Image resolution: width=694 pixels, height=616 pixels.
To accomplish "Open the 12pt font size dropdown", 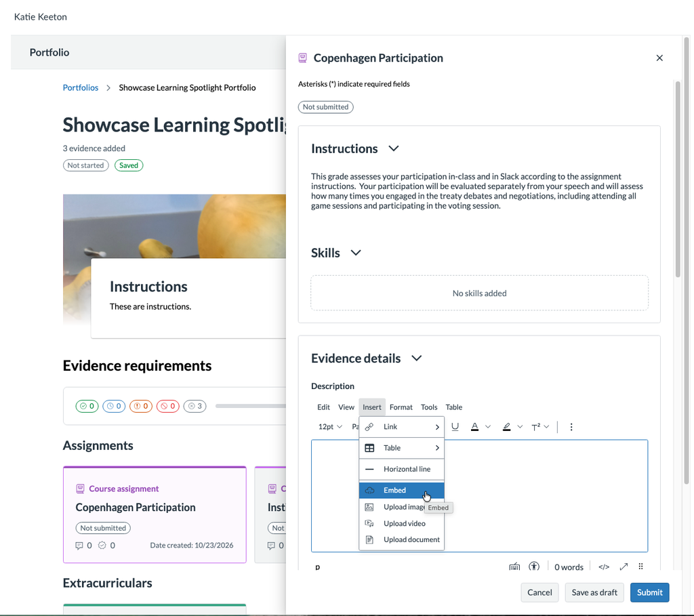I will pos(330,427).
